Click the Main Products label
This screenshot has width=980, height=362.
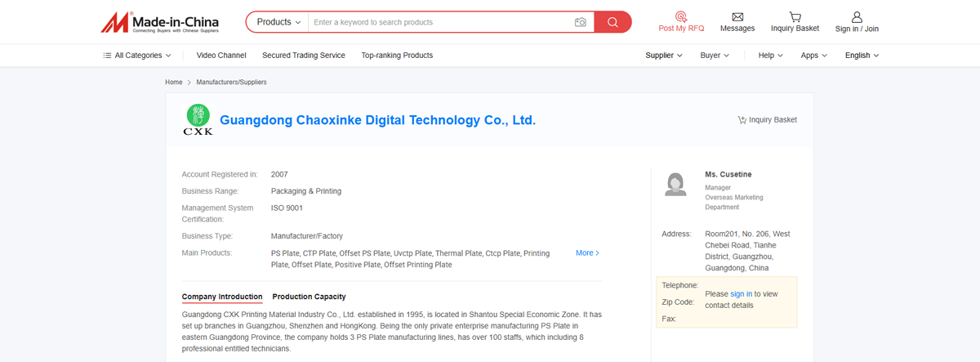[x=207, y=253]
